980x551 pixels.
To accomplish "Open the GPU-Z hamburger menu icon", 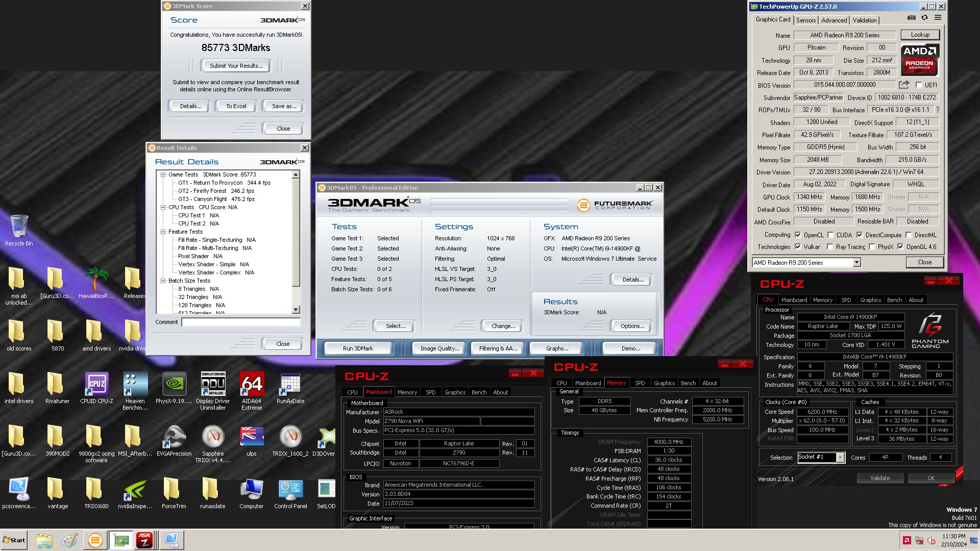I will click(x=938, y=18).
